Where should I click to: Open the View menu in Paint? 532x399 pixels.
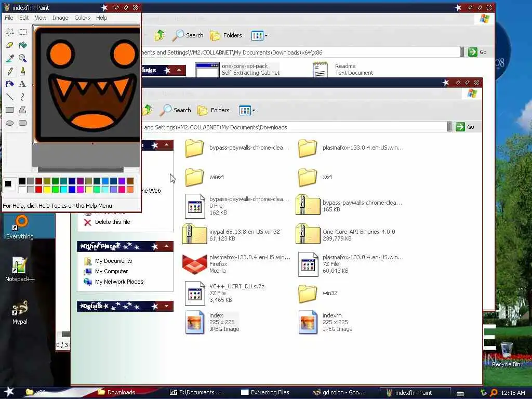coord(41,18)
